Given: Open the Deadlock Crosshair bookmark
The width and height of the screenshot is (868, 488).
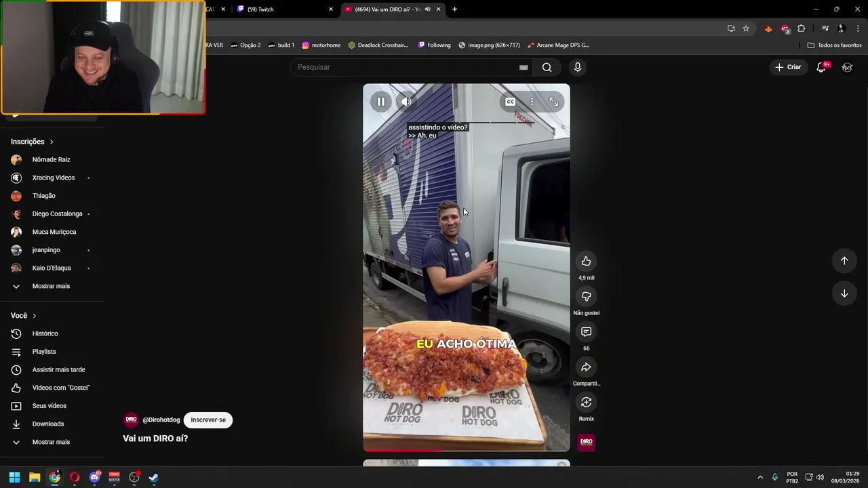Looking at the screenshot, I should point(378,45).
